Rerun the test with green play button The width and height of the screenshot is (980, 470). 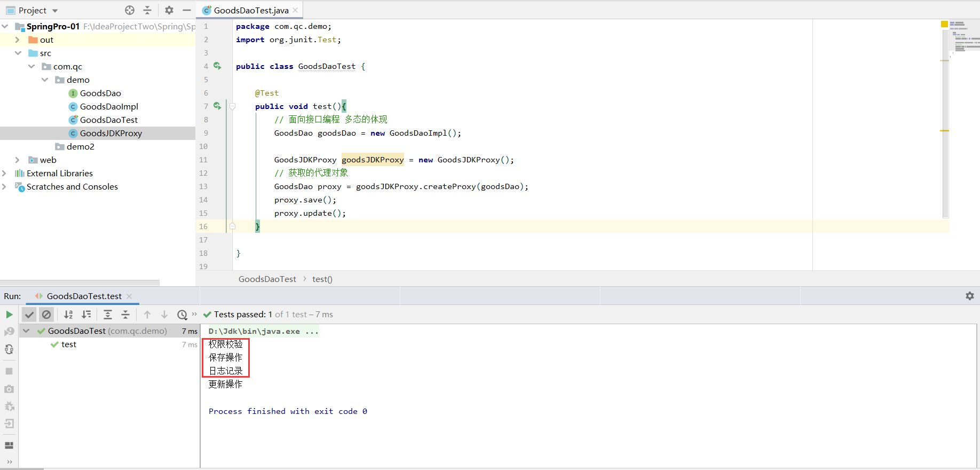pos(9,315)
